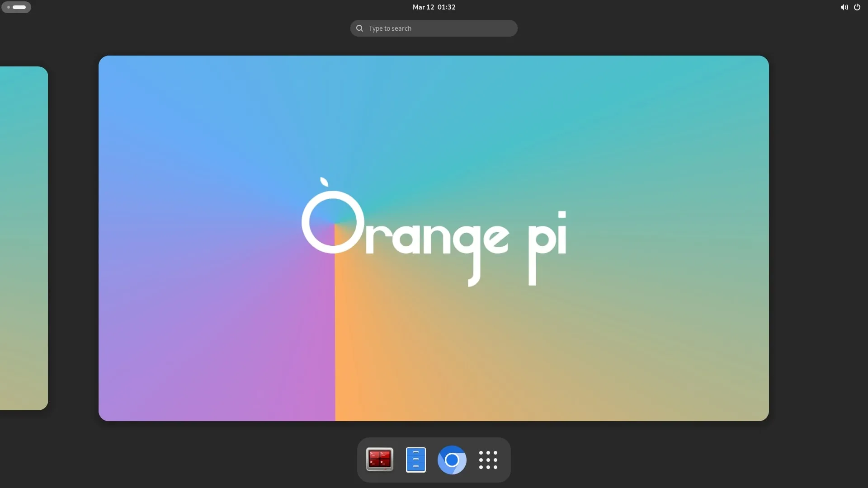
Task: Click the power icon in top bar
Action: 857,7
